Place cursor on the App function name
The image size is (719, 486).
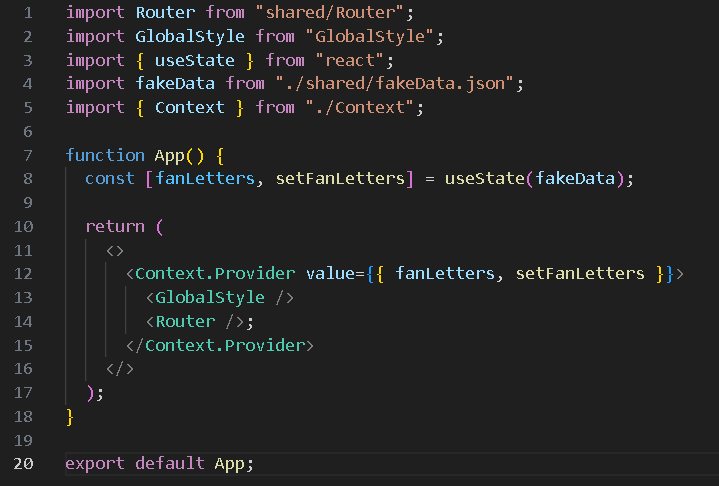click(169, 156)
